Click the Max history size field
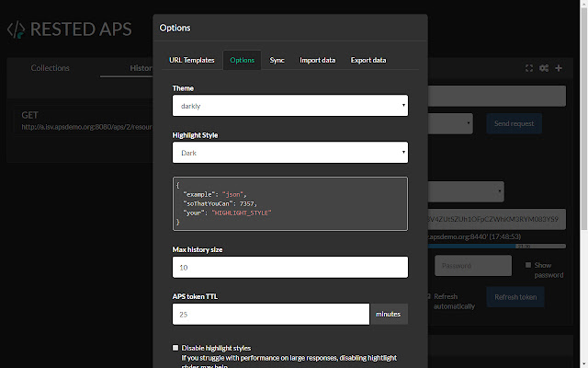The height and width of the screenshot is (368, 588). click(289, 267)
